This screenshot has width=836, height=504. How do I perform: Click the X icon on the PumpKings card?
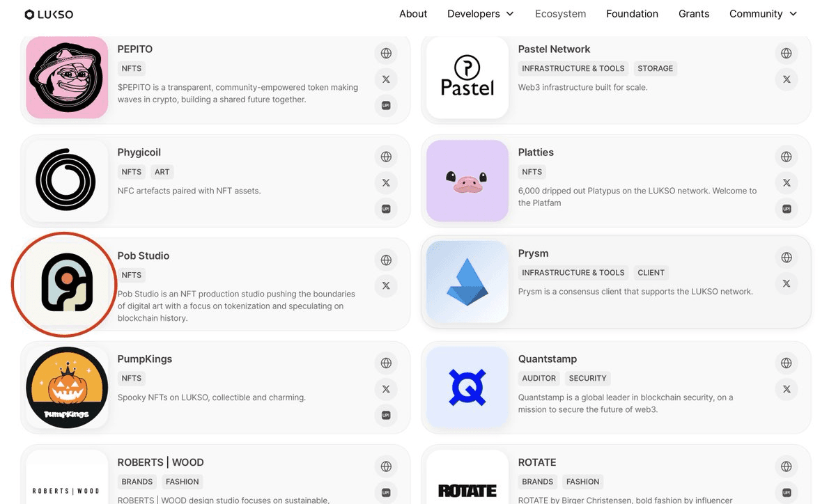coord(386,389)
